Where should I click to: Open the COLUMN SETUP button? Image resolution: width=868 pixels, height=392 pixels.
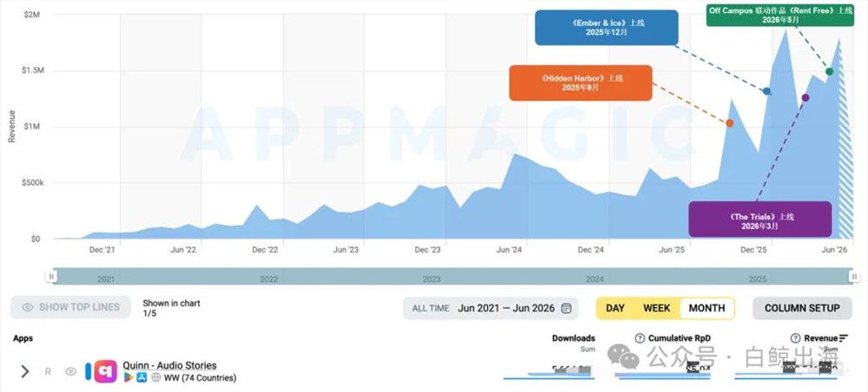(x=802, y=308)
